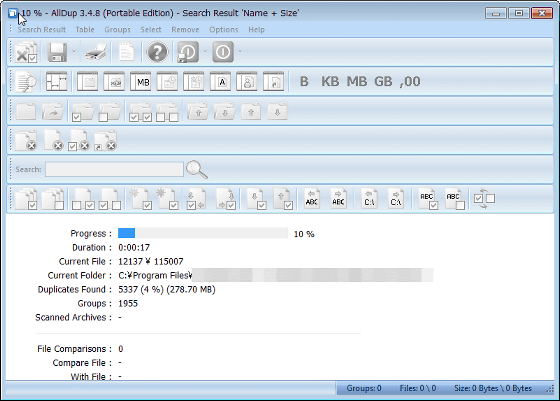Open the Select menu
Viewport: 560px width, 401px height.
click(x=151, y=30)
